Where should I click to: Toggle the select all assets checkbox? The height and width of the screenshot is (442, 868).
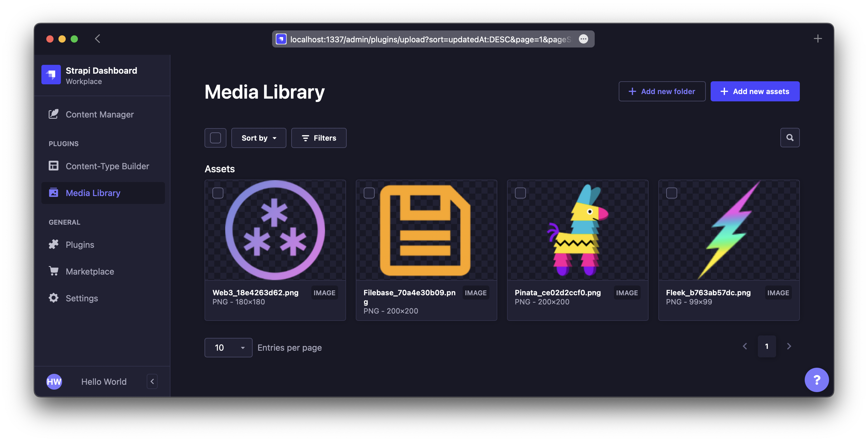[215, 138]
